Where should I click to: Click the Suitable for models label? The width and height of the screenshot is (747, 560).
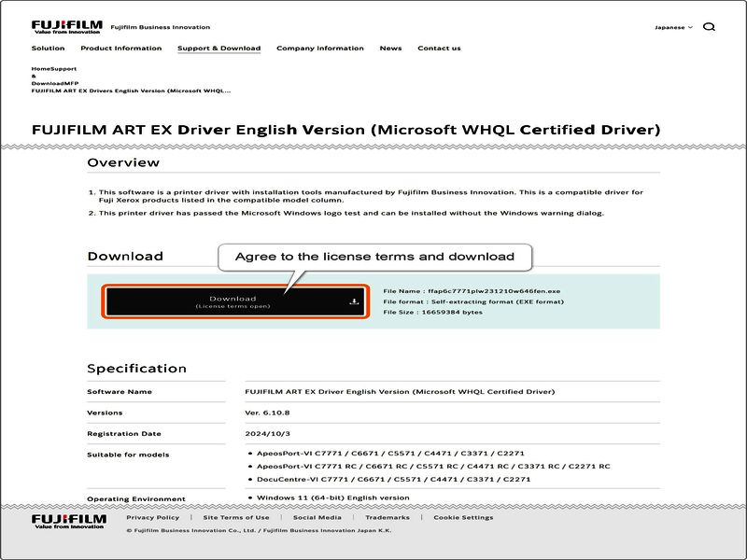[x=128, y=455]
